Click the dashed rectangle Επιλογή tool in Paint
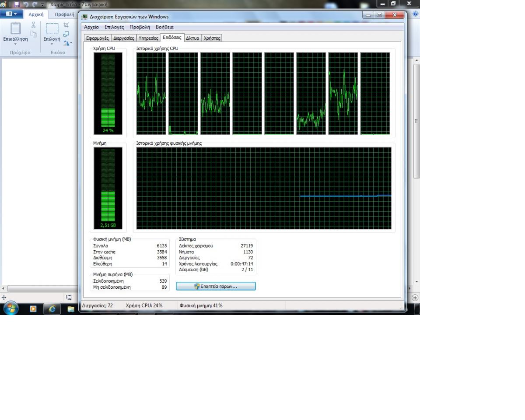This screenshot has height=420, width=525. pyautogui.click(x=52, y=28)
